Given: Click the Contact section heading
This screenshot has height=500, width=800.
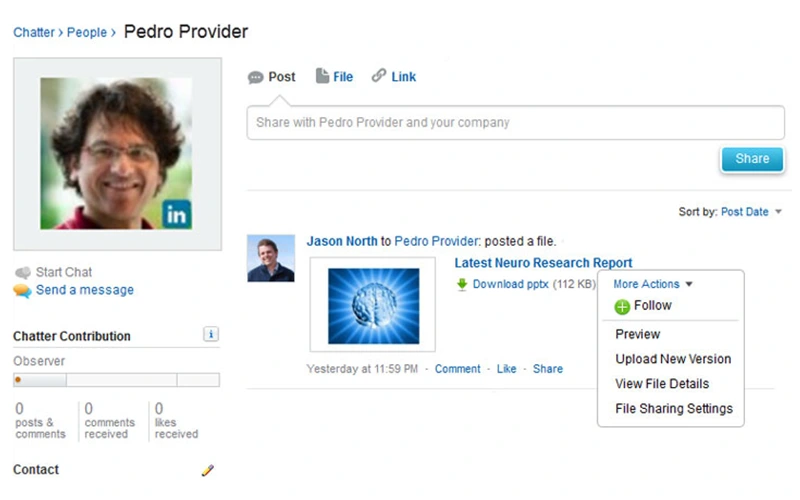Looking at the screenshot, I should pos(36,469).
